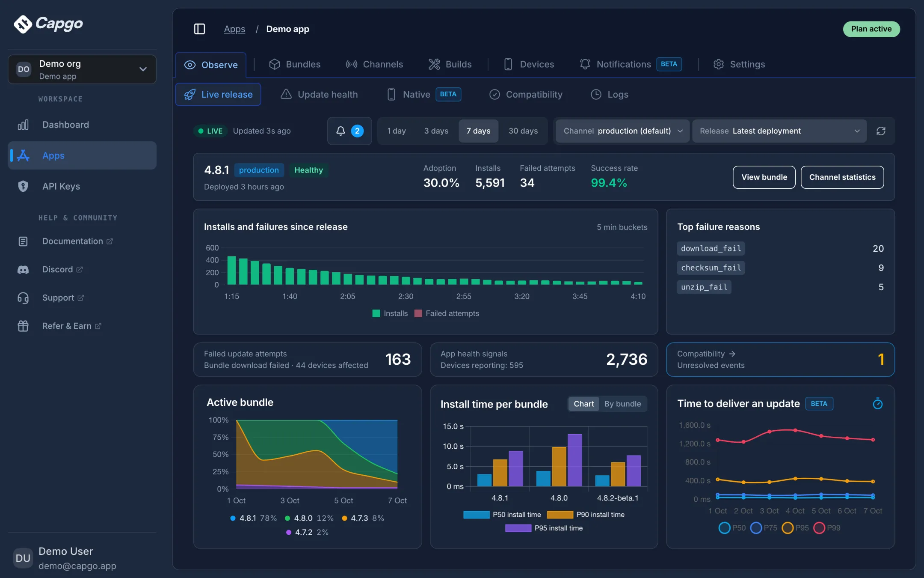Switch install time view to Chart
The width and height of the screenshot is (924, 578).
point(583,404)
